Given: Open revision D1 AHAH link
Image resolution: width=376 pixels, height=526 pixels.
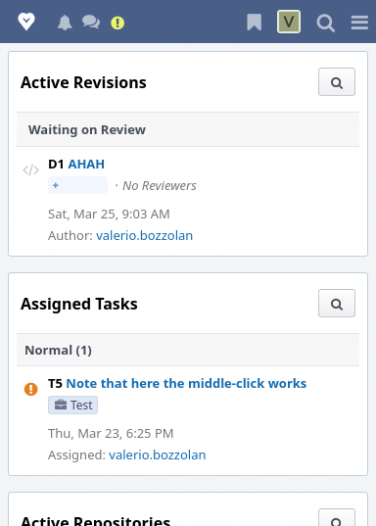Looking at the screenshot, I should coord(86,164).
